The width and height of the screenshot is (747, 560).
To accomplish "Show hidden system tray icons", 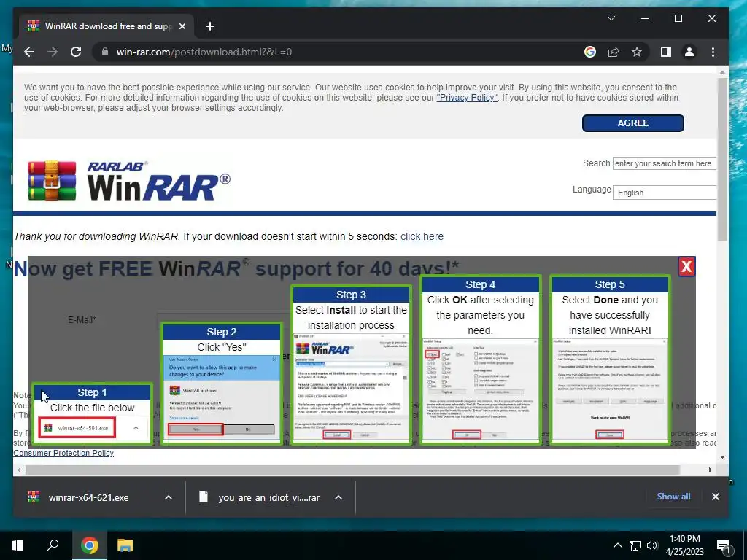I will point(617,545).
